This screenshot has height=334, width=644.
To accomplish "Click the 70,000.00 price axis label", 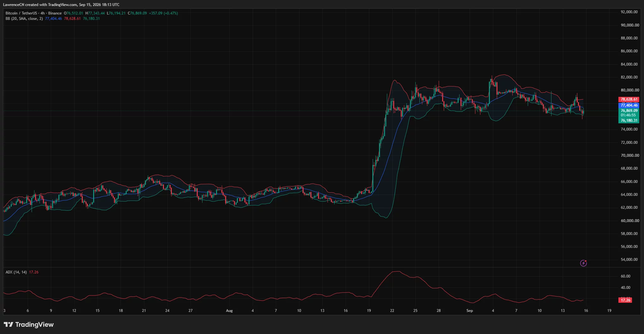I will (629, 155).
